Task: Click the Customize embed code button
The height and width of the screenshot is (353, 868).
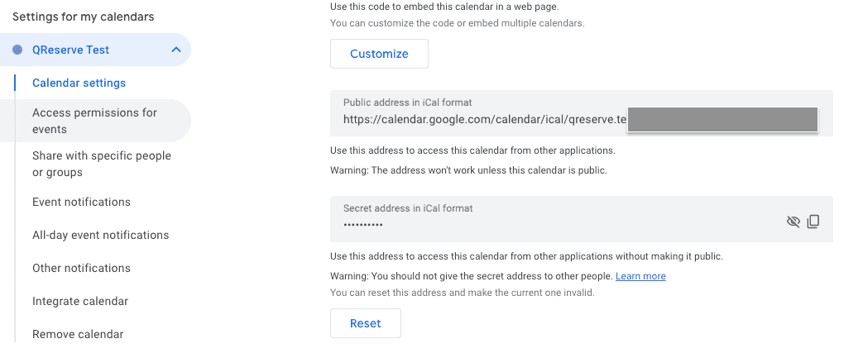Action: [379, 54]
